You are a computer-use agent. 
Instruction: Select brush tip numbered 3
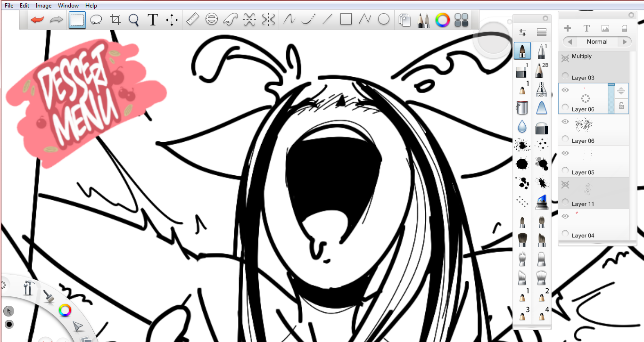[522, 314]
